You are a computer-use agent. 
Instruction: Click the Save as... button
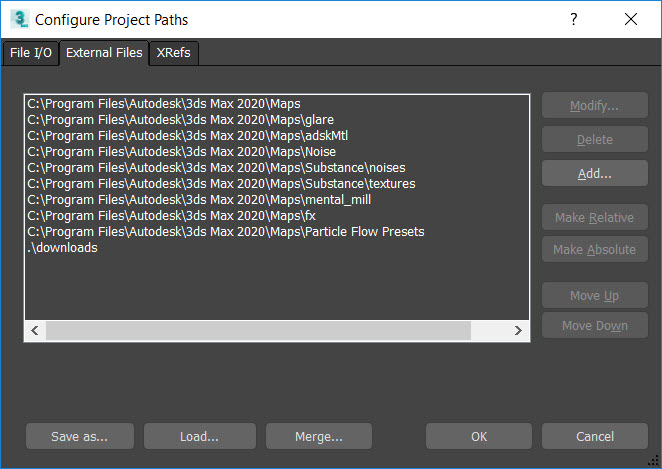(x=80, y=436)
